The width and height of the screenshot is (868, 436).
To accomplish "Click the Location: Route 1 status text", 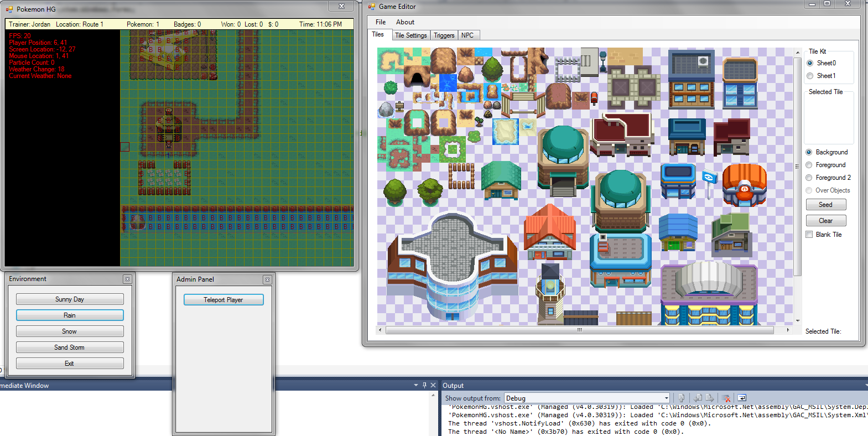I will point(80,24).
